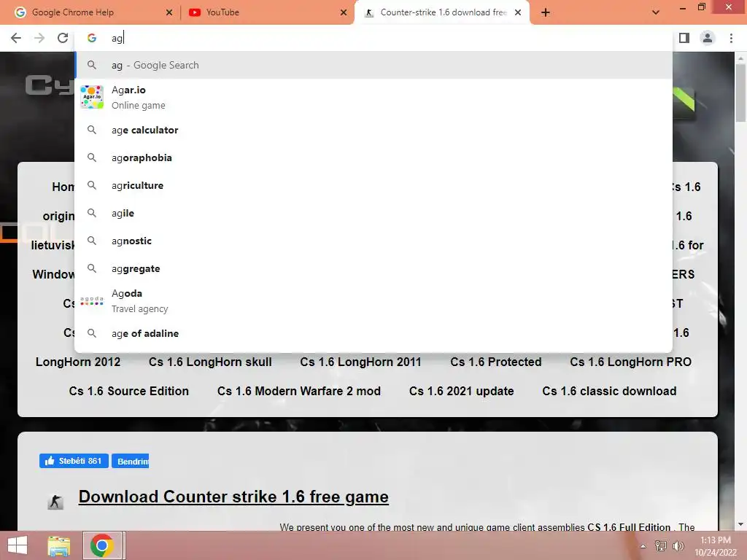Reload the current page

click(x=63, y=38)
